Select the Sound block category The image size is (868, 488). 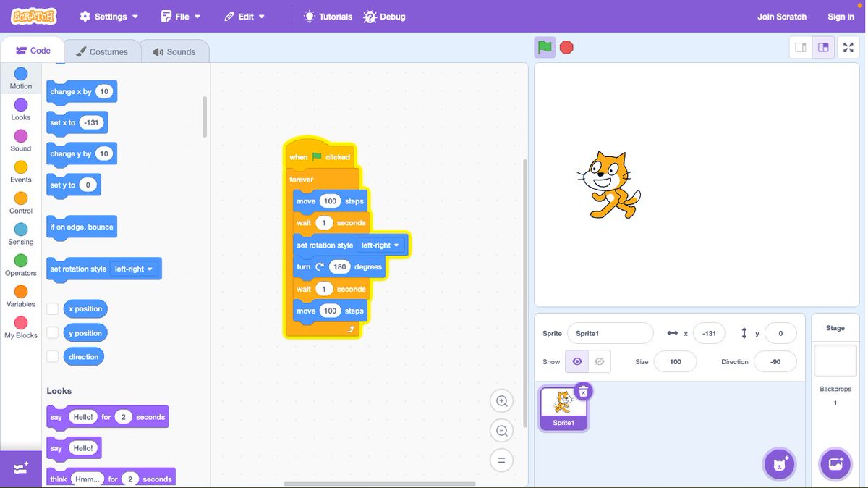[21, 140]
